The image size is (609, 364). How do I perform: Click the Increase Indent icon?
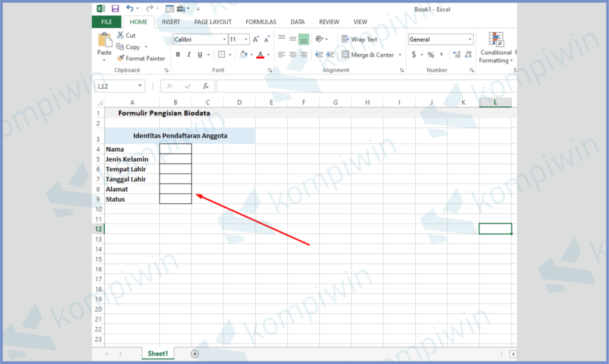coord(331,55)
